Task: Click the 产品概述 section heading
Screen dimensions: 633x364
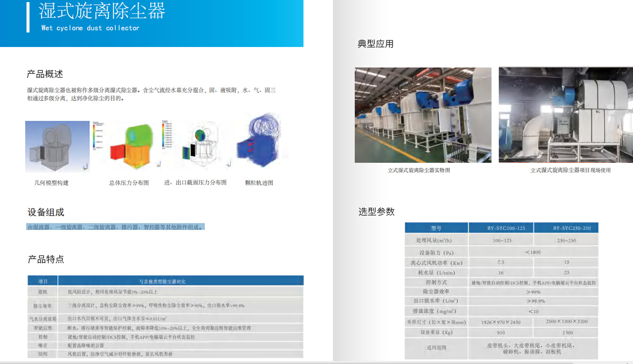Action: pos(45,74)
